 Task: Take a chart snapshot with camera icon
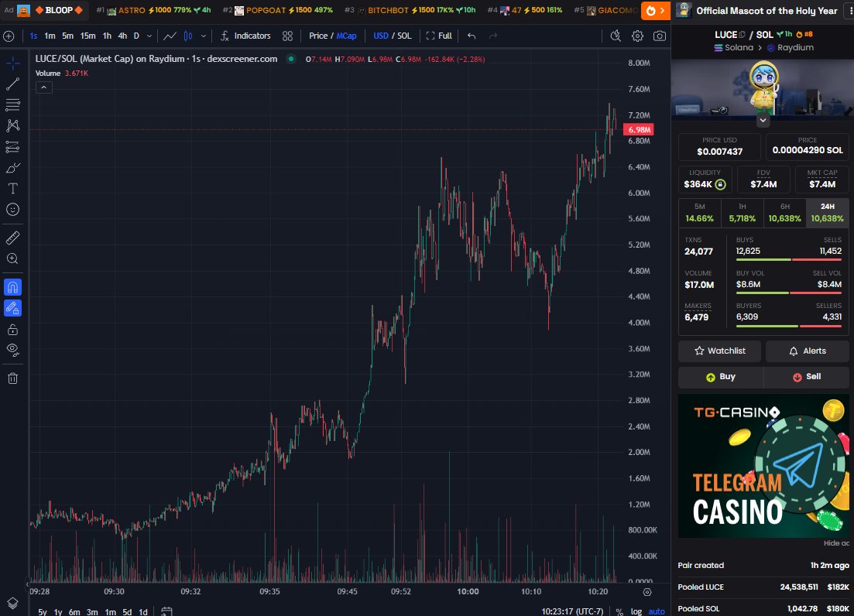click(x=660, y=36)
